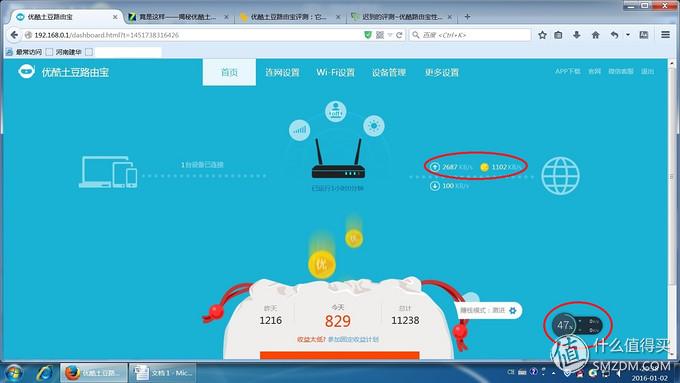Select the Firefox 优酷土豆路 taskbar button
Viewport: 680px width, 383px height.
(x=94, y=373)
